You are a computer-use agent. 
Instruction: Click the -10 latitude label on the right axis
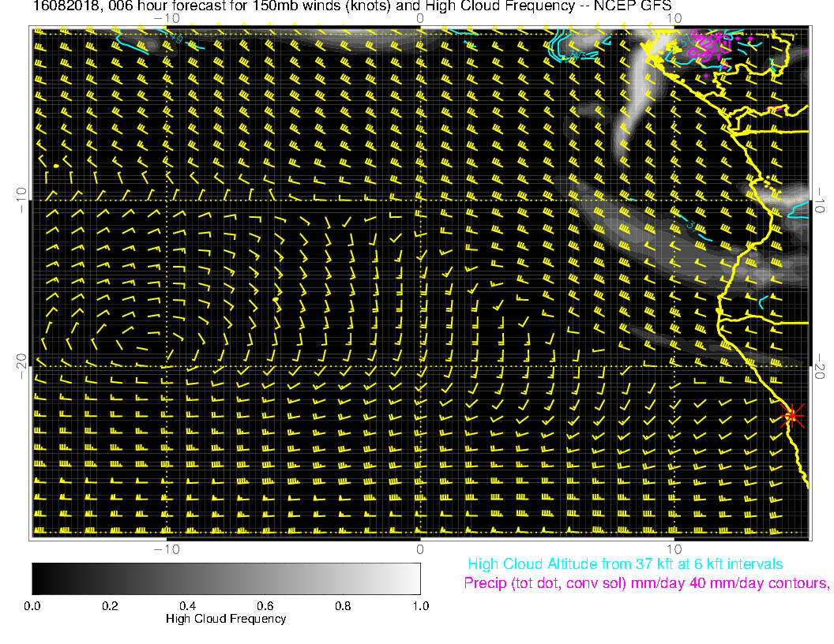821,200
